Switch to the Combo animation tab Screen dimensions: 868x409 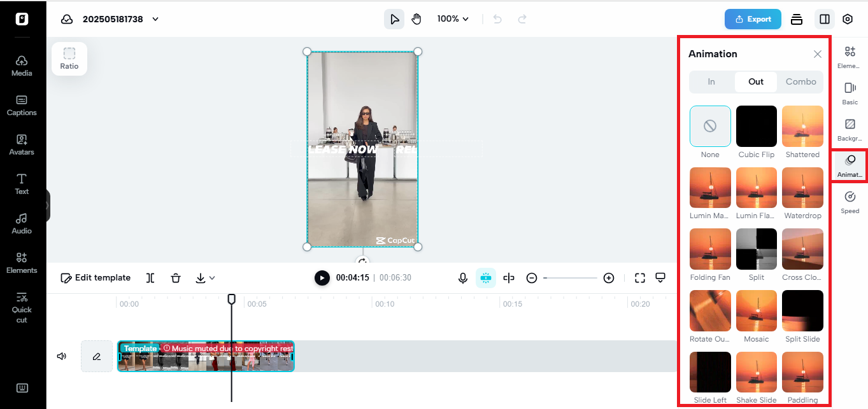pyautogui.click(x=800, y=81)
